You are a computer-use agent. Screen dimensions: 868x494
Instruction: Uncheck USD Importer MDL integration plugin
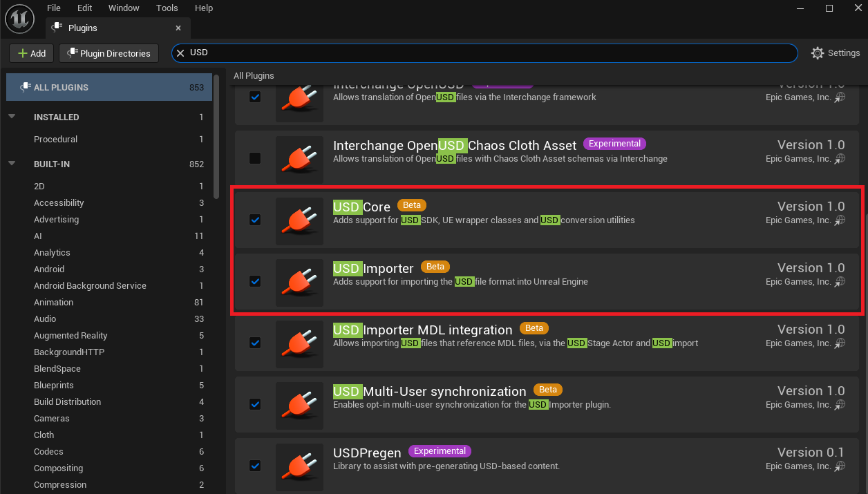[255, 343]
